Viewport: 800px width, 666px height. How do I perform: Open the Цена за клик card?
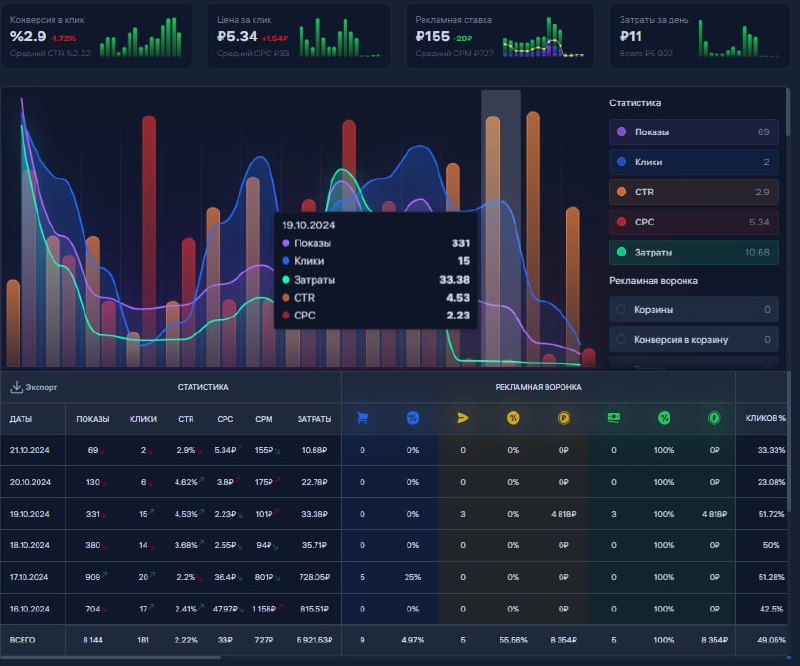tap(299, 36)
